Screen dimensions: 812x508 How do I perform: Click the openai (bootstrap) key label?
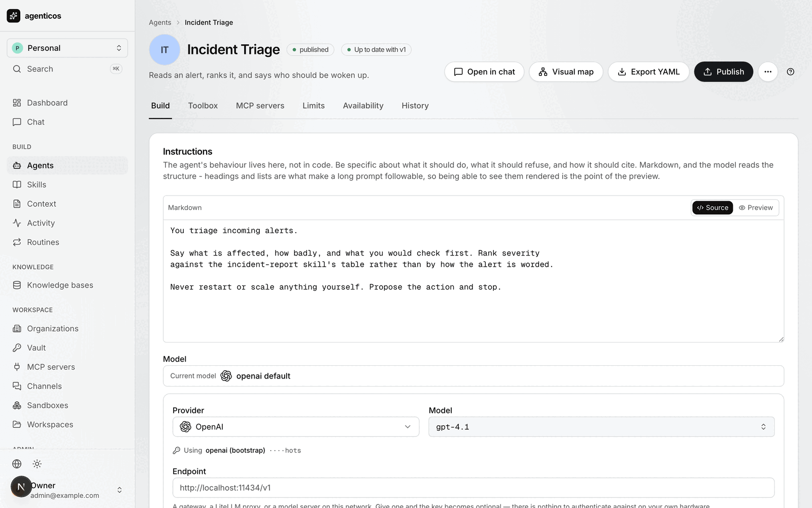[235, 451]
